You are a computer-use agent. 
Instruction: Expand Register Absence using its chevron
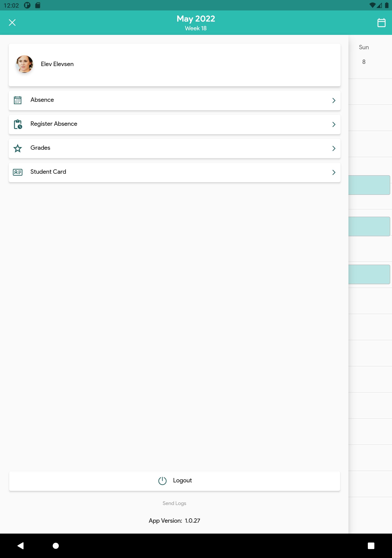click(334, 124)
